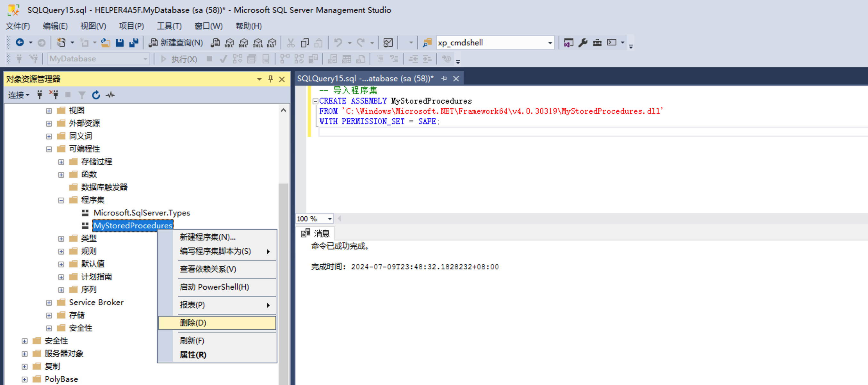Click the New Query toolbar button
Image resolution: width=868 pixels, height=385 pixels.
click(176, 43)
